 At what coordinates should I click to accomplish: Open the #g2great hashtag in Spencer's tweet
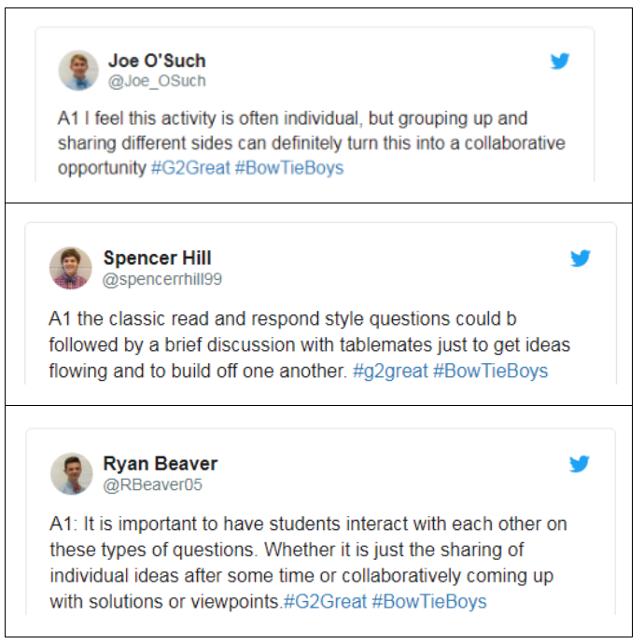pos(390,371)
